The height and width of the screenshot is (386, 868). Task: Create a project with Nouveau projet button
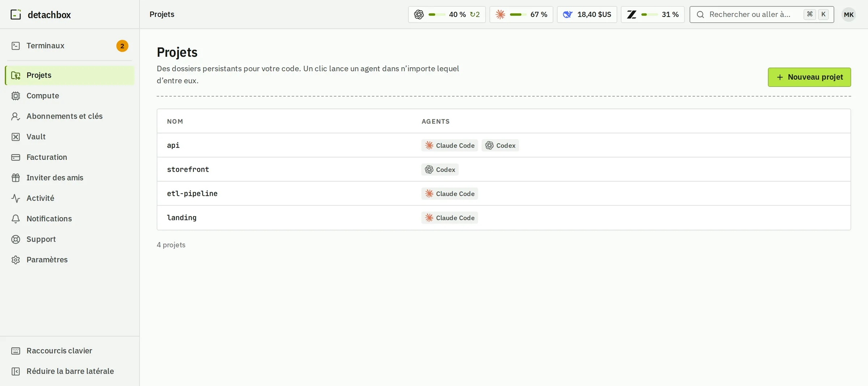[x=809, y=77]
